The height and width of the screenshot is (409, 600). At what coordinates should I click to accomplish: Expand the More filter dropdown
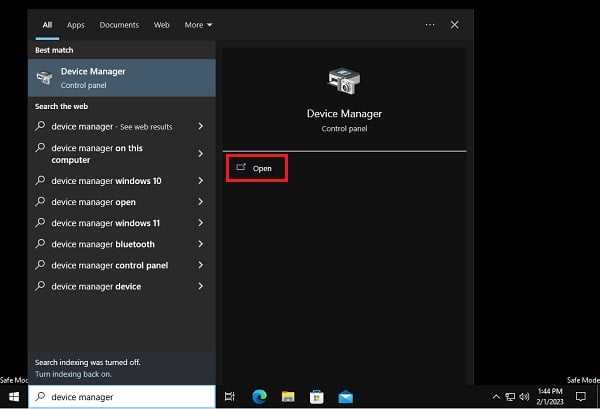coord(198,24)
